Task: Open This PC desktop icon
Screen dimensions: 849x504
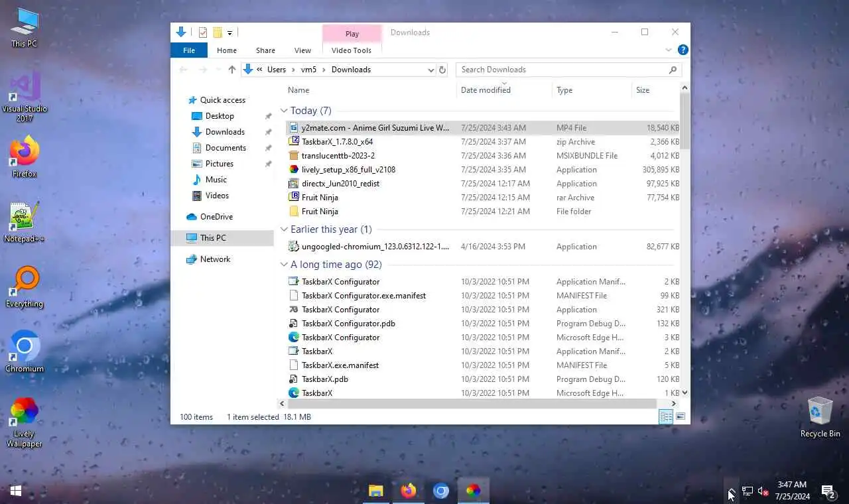Action: point(25,27)
